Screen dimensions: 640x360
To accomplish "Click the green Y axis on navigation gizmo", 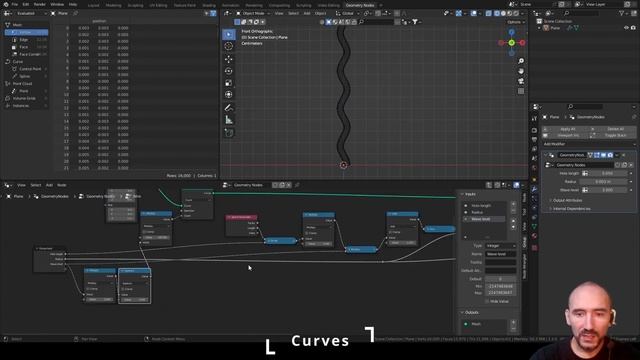I will (511, 42).
